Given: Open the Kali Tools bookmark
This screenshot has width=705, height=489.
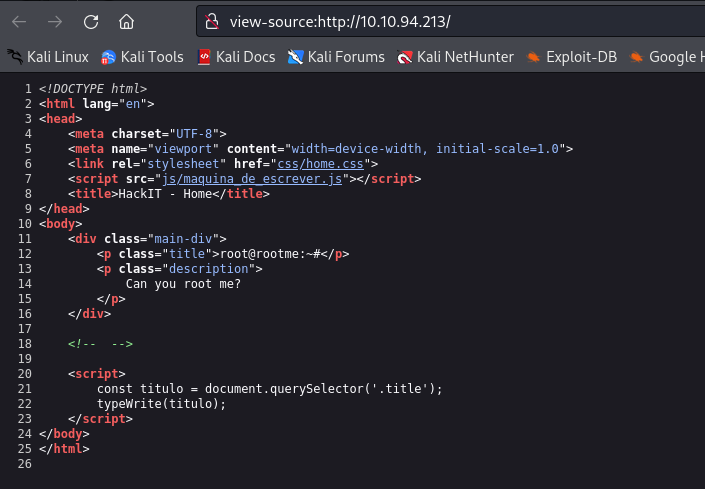Looking at the screenshot, I should click(143, 57).
